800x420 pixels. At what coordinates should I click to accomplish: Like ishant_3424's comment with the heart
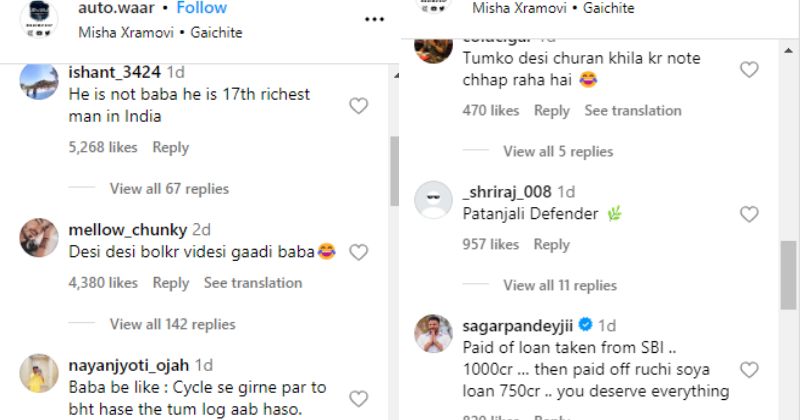(358, 106)
